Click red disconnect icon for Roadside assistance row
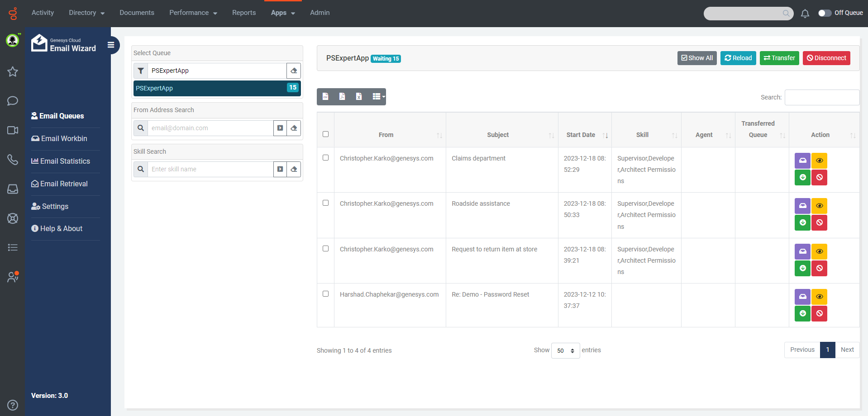Screen dimensions: 868x416 point(819,222)
